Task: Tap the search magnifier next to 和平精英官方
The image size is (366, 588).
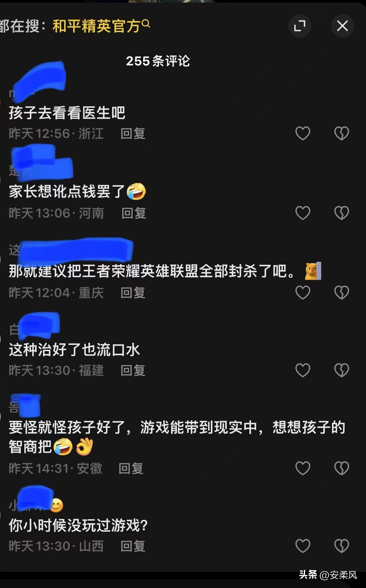Action: (146, 24)
